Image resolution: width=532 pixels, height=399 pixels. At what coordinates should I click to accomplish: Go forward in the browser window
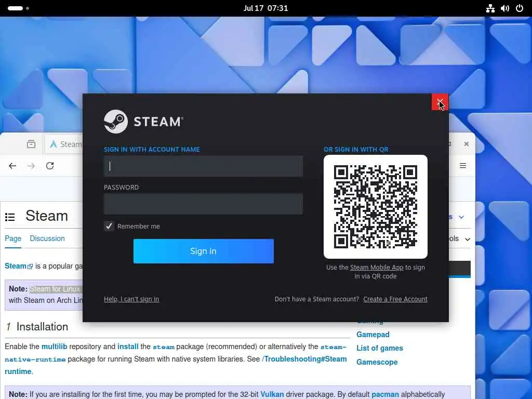click(x=31, y=166)
